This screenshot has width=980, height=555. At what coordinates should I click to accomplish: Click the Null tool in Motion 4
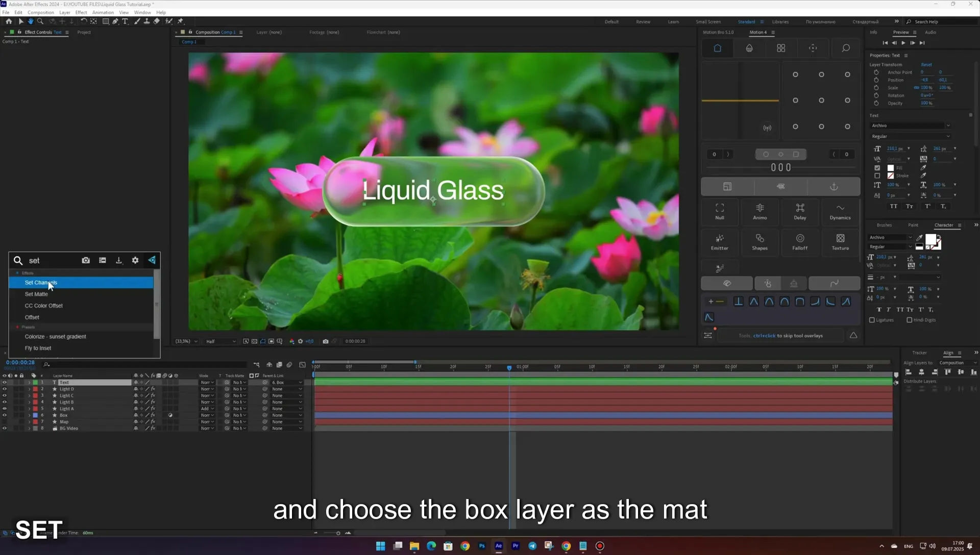click(x=720, y=211)
